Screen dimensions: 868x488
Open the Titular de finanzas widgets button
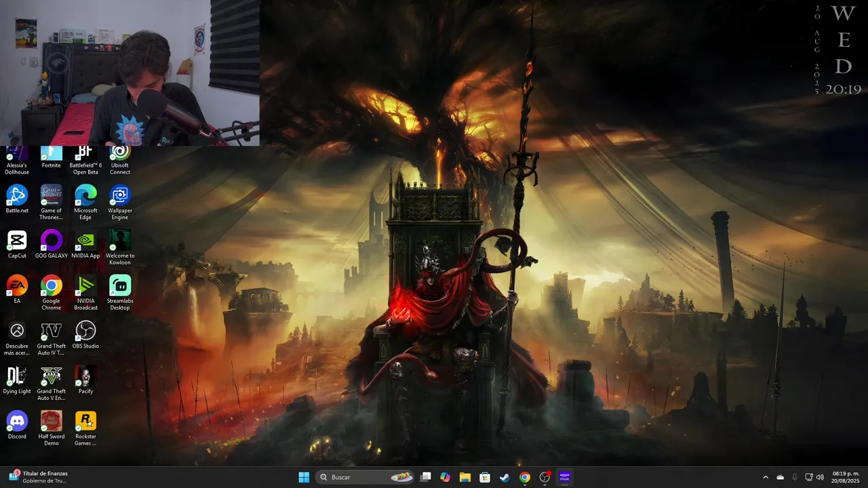[39, 477]
